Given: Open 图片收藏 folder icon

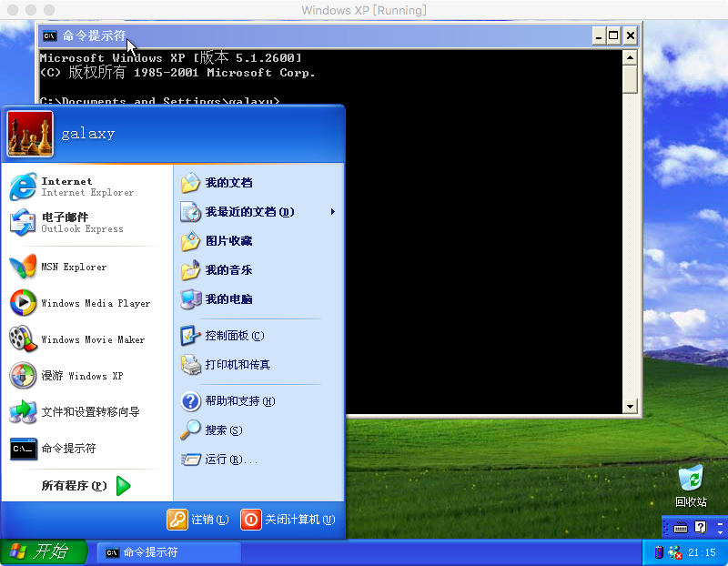Looking at the screenshot, I should pyautogui.click(x=190, y=241).
